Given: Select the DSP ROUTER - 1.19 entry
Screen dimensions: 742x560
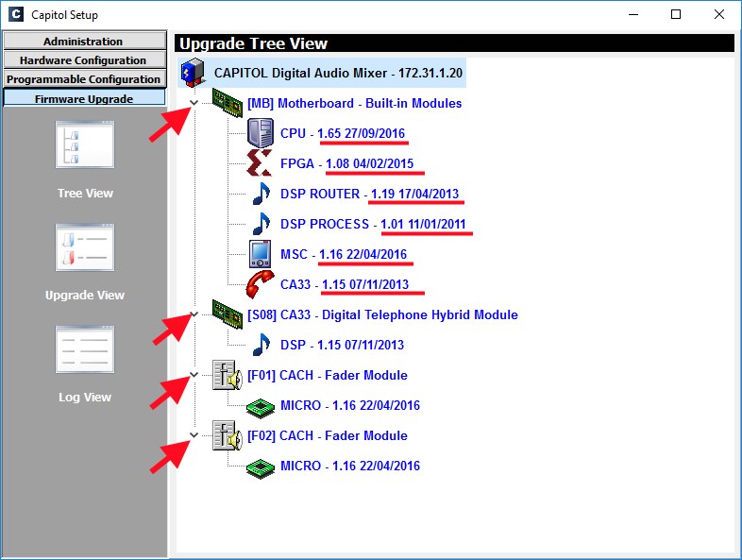Looking at the screenshot, I should click(369, 195).
